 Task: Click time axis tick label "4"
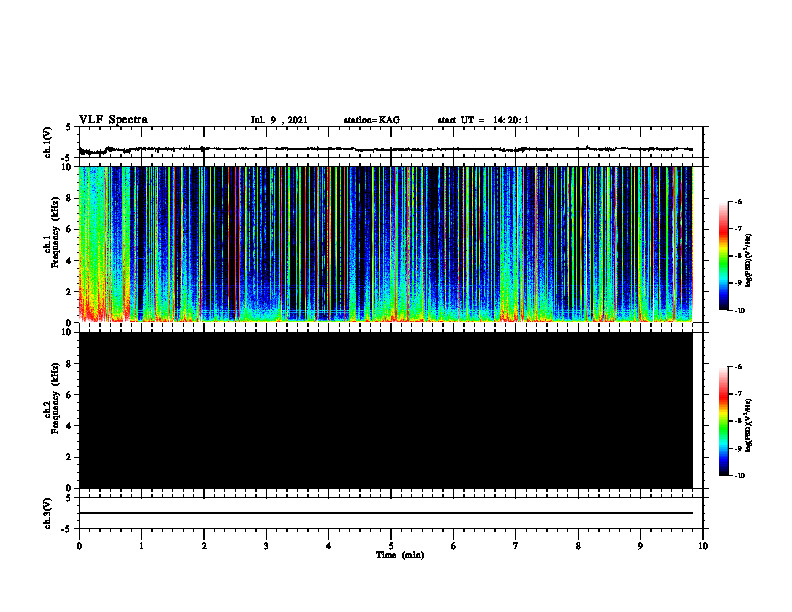[x=329, y=546]
